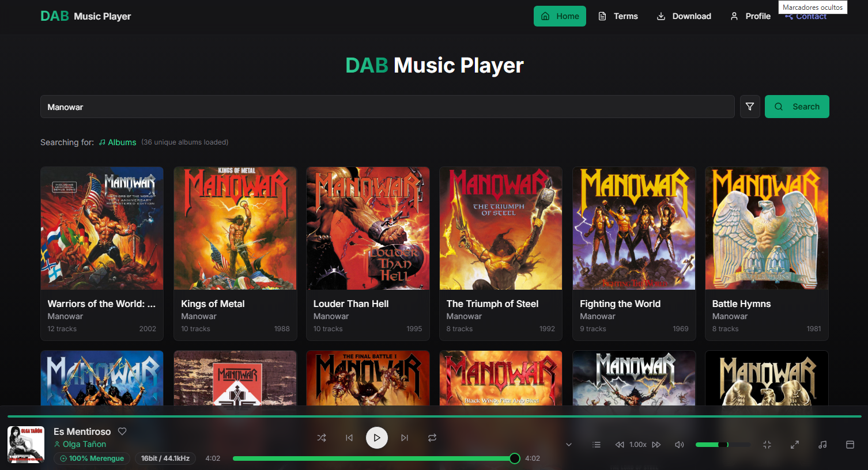Click the 100% Merengue album badge
This screenshot has width=868, height=470.
tap(92, 458)
